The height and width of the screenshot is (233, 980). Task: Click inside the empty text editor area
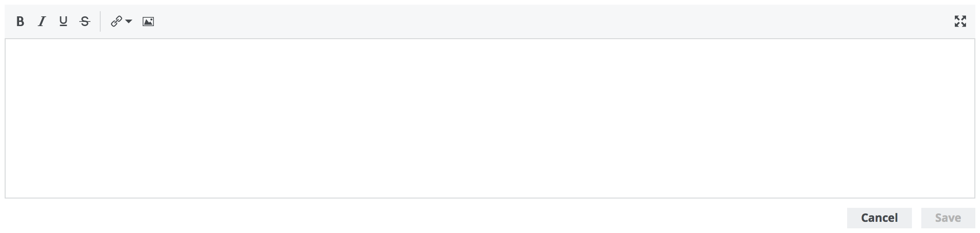pyautogui.click(x=490, y=118)
